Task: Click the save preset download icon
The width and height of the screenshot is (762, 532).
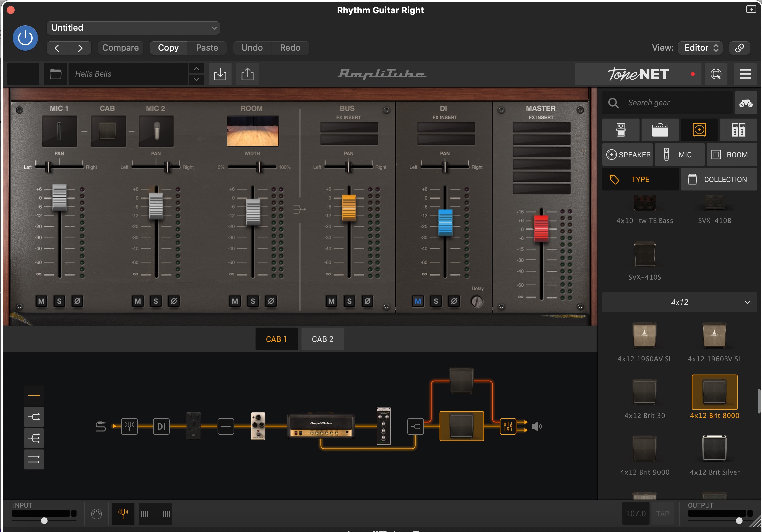Action: (x=220, y=74)
